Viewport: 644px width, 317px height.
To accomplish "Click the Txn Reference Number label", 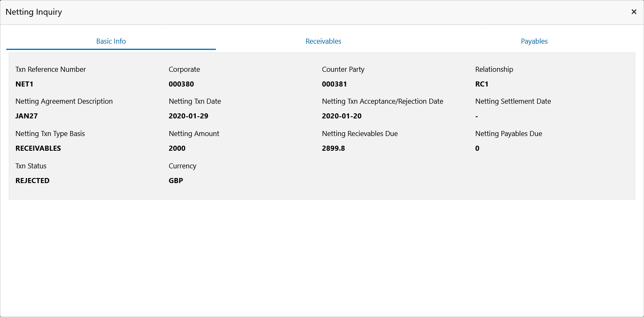I will pyautogui.click(x=51, y=69).
